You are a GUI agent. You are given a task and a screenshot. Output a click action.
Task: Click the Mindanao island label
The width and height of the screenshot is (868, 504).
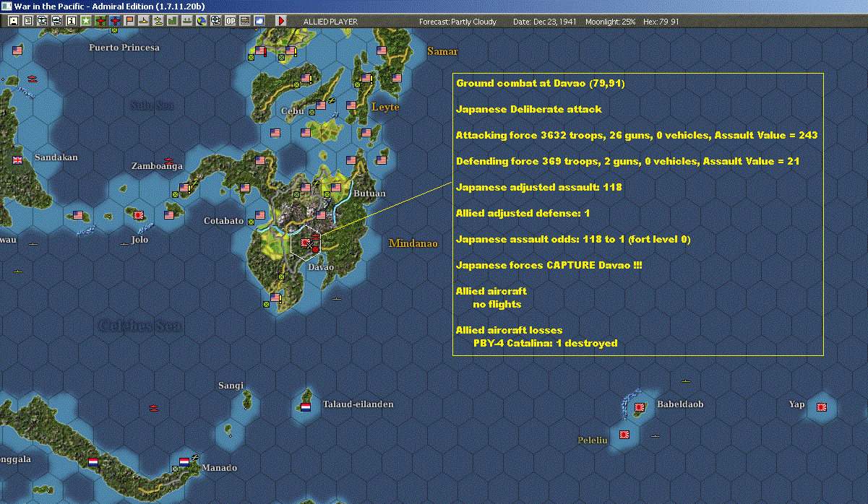[x=413, y=243]
